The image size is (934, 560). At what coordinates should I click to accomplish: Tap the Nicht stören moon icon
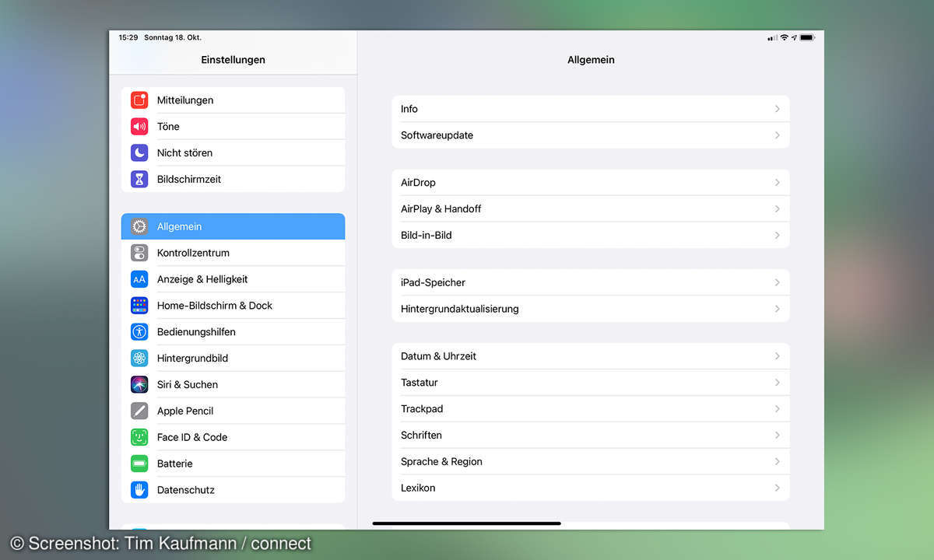(x=139, y=153)
